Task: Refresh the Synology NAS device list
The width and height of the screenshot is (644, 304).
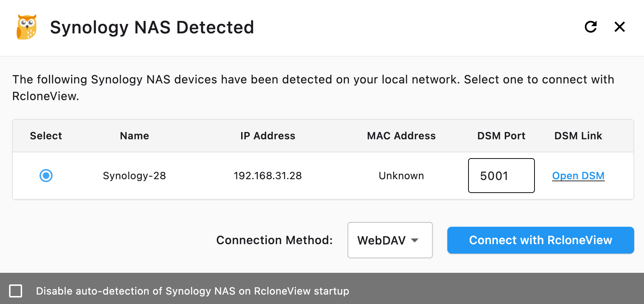Action: point(591,27)
